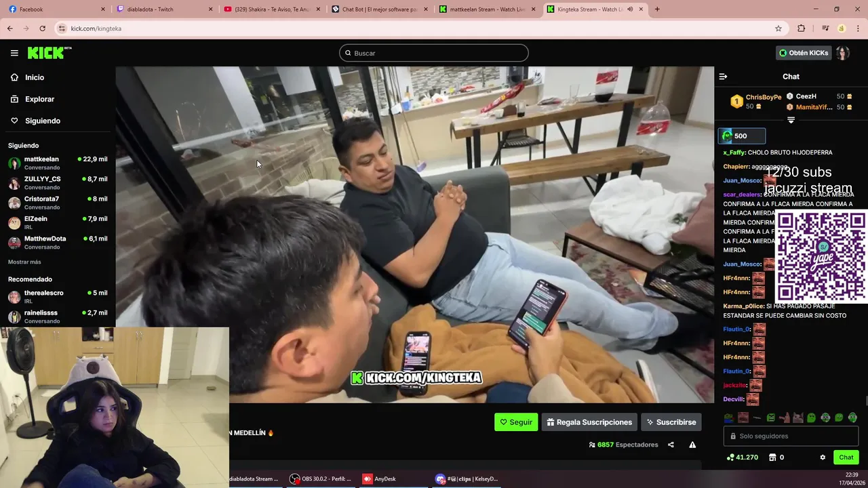Open a new browser tab
This screenshot has width=868, height=488.
(656, 9)
